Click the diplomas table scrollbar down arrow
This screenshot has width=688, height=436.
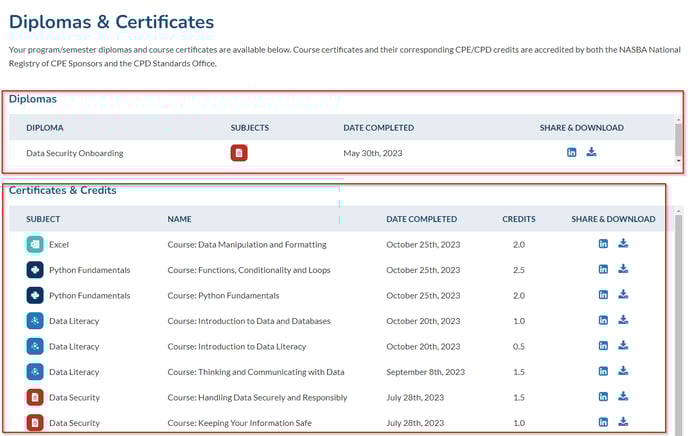679,161
